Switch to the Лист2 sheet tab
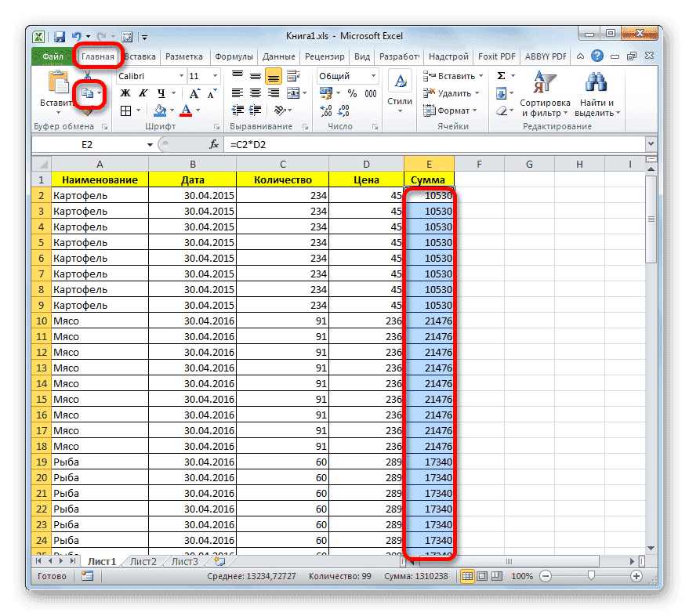 143,561
